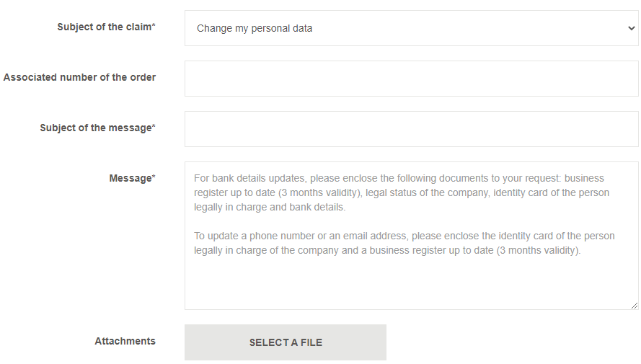Click the selected 'Change my personal data' value
Image resolution: width=641 pixels, height=364 pixels.
pyautogui.click(x=255, y=29)
